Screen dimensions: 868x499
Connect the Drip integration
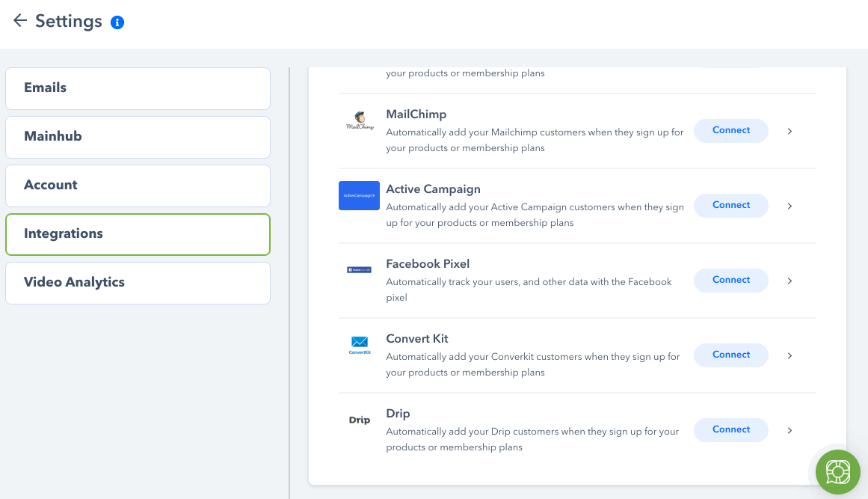tap(730, 429)
